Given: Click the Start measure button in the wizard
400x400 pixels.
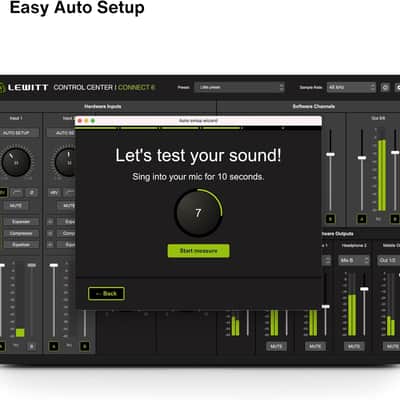Looking at the screenshot, I should click(x=198, y=251).
